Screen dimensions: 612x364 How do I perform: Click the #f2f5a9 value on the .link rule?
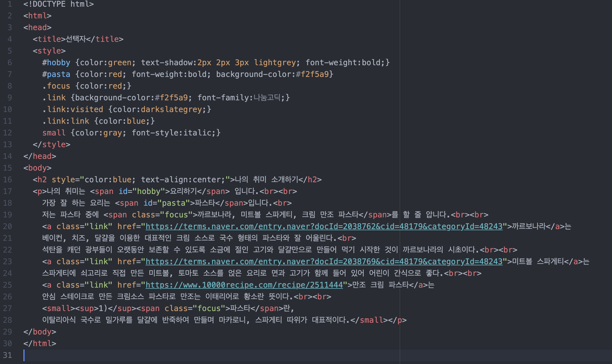[x=171, y=98]
